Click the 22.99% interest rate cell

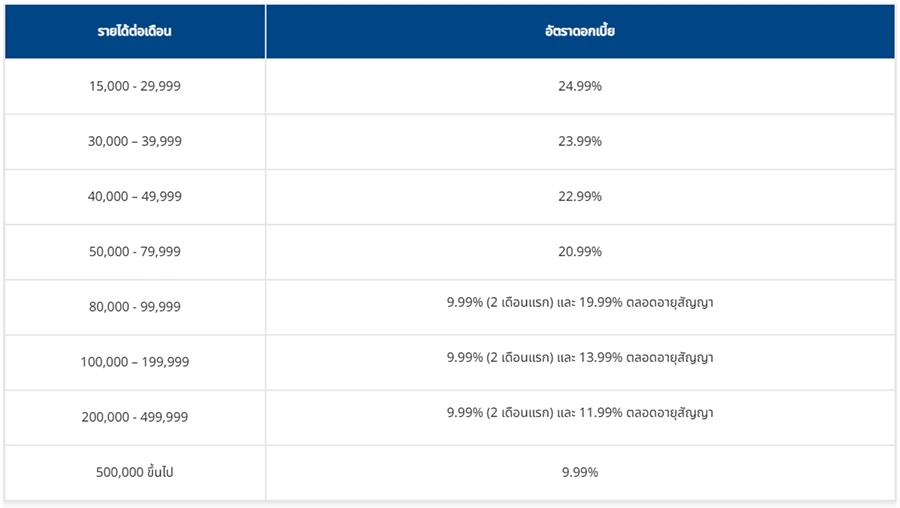click(x=580, y=197)
